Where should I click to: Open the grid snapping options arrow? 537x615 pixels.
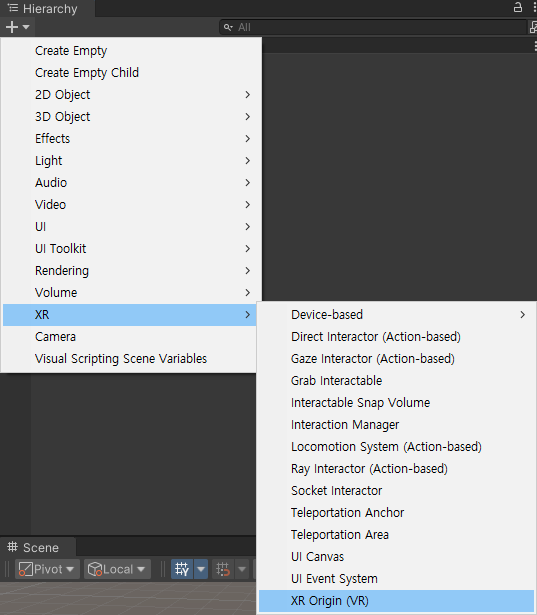[x=242, y=569]
